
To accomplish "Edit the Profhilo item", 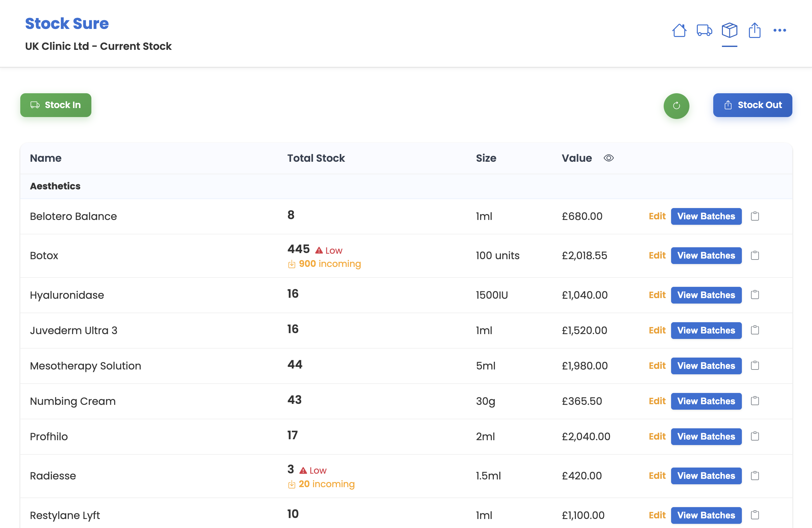I will 657,437.
